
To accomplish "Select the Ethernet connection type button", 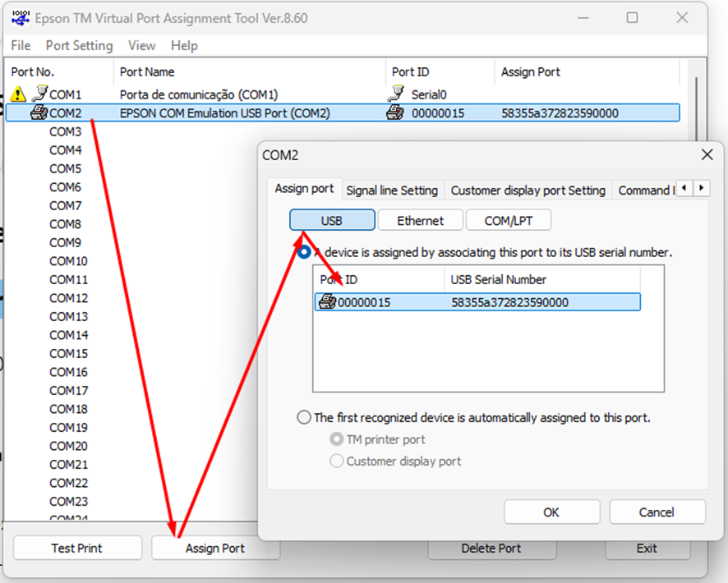I will click(420, 221).
